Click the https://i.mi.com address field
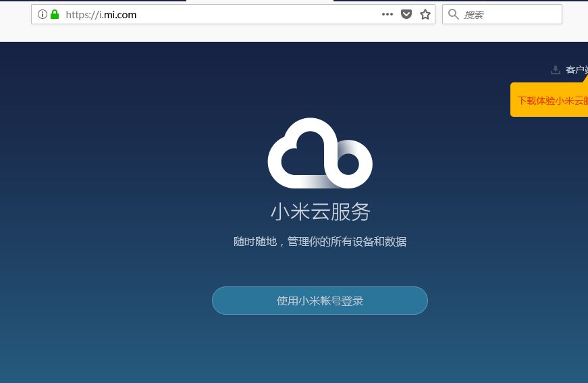This screenshot has height=383, width=588. pyautogui.click(x=234, y=15)
